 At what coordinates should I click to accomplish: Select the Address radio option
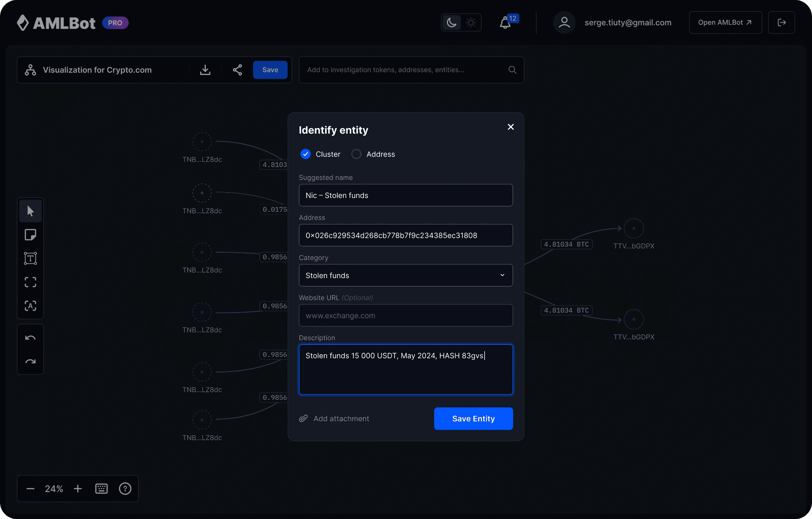[x=356, y=154]
